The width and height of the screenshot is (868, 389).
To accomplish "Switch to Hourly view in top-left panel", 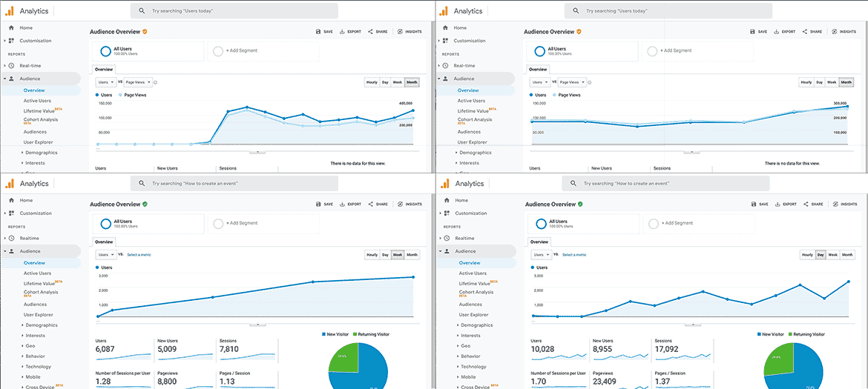I will click(x=372, y=82).
